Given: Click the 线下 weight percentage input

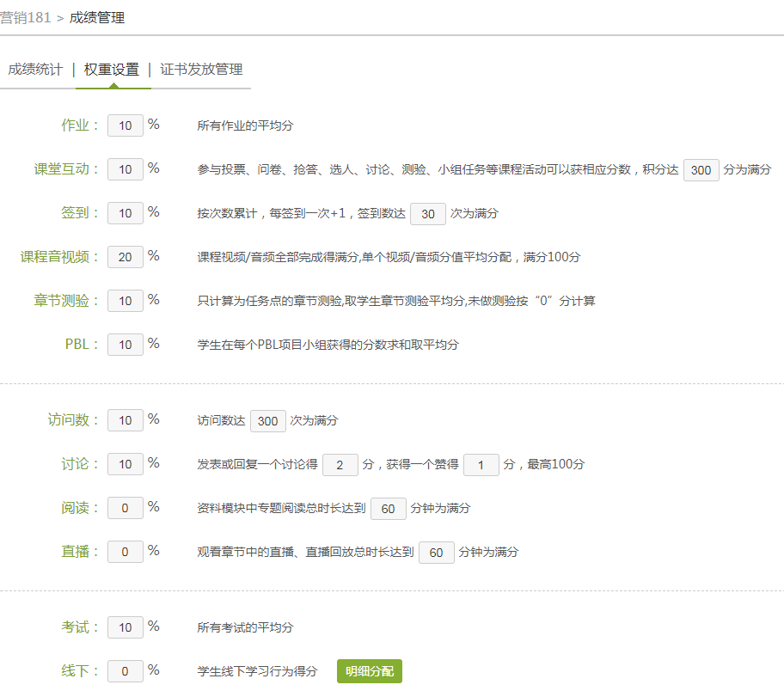Looking at the screenshot, I should (126, 671).
